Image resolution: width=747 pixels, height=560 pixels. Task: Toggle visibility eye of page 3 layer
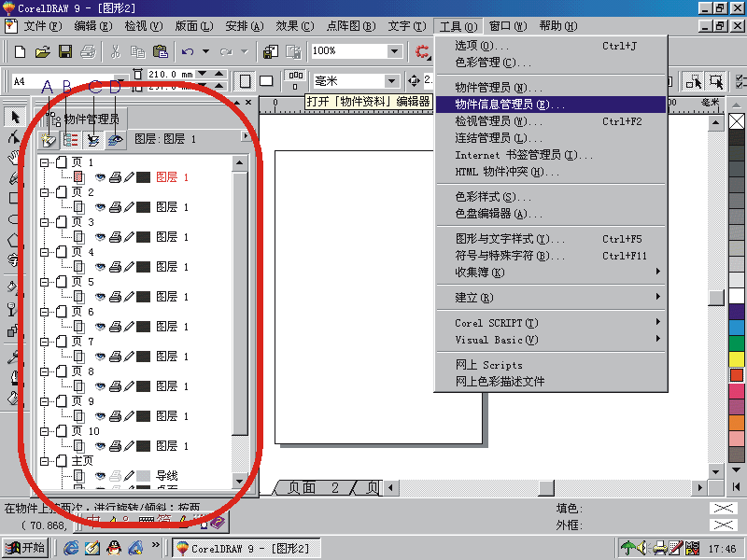100,237
